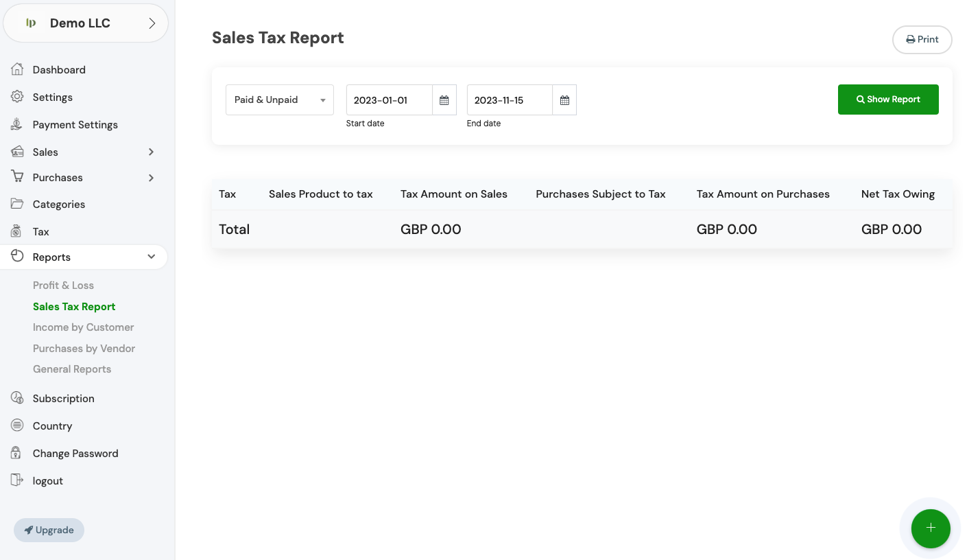Collapse the Reports menu chevron
This screenshot has width=980, height=560.
(x=152, y=257)
